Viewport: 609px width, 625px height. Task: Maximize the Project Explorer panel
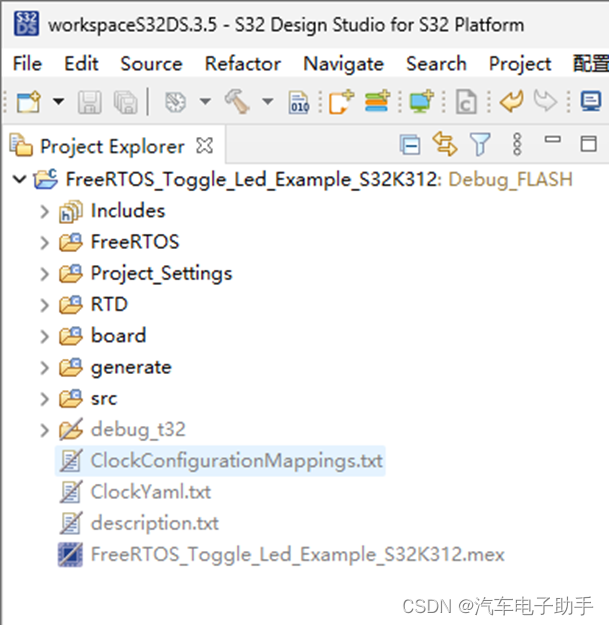click(589, 144)
